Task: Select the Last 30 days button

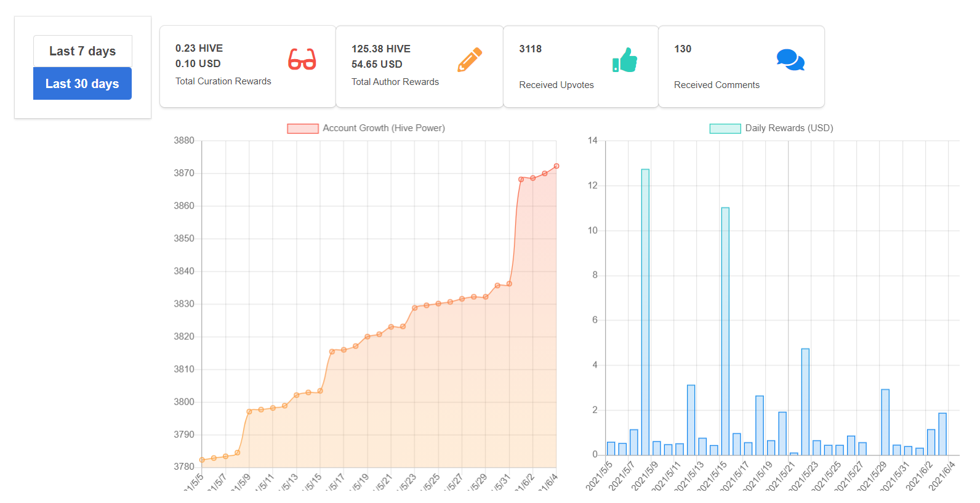Action: point(82,84)
